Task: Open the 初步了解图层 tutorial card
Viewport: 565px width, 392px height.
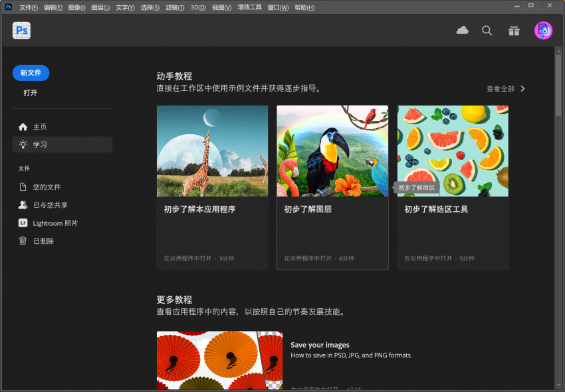Action: 332,186
